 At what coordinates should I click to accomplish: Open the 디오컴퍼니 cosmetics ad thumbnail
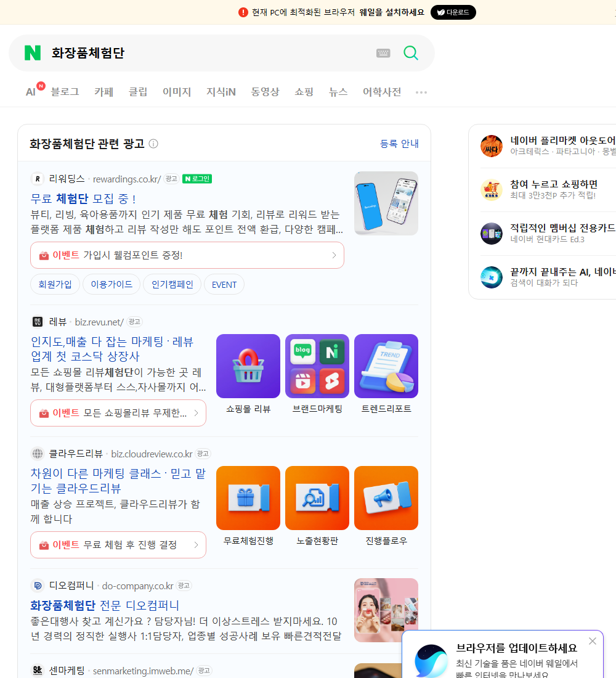pyautogui.click(x=386, y=610)
